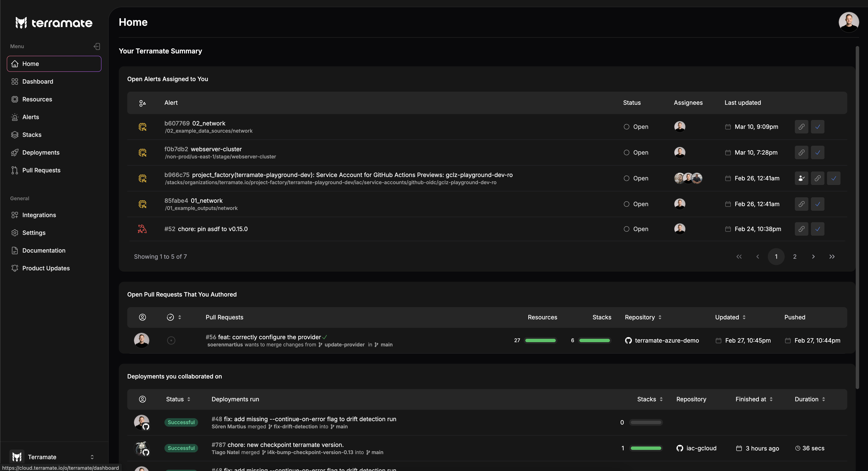
Task: Open Integrations in sidebar
Action: click(54, 215)
